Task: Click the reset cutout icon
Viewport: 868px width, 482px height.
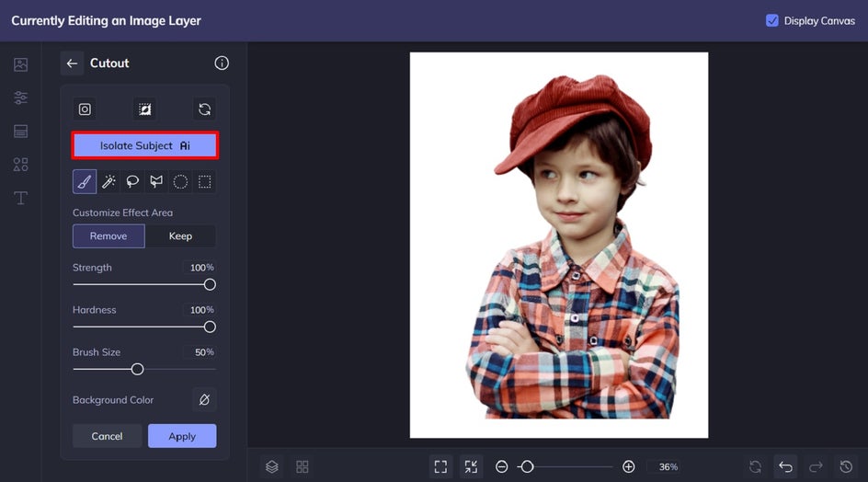Action: [x=204, y=109]
